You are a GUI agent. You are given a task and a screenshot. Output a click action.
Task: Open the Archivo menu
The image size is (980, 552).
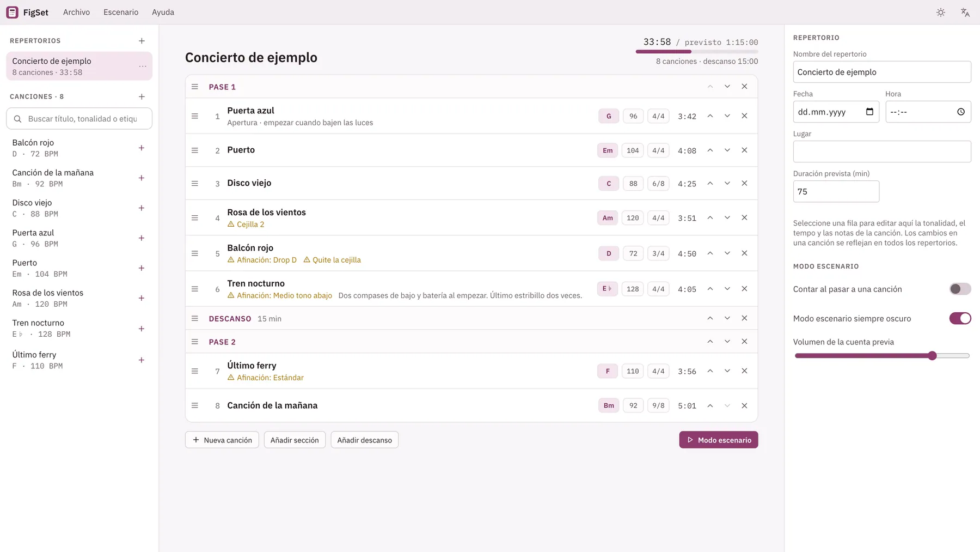(x=76, y=12)
